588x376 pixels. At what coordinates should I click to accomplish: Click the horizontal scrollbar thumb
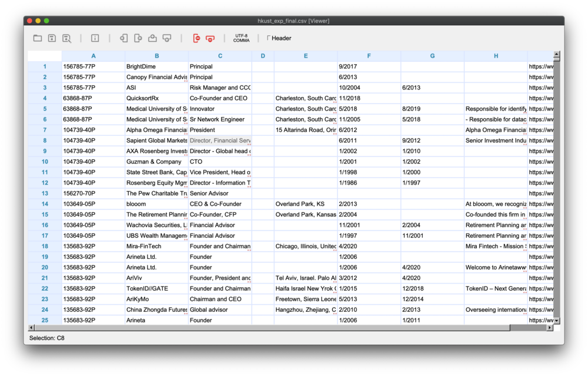(272, 328)
